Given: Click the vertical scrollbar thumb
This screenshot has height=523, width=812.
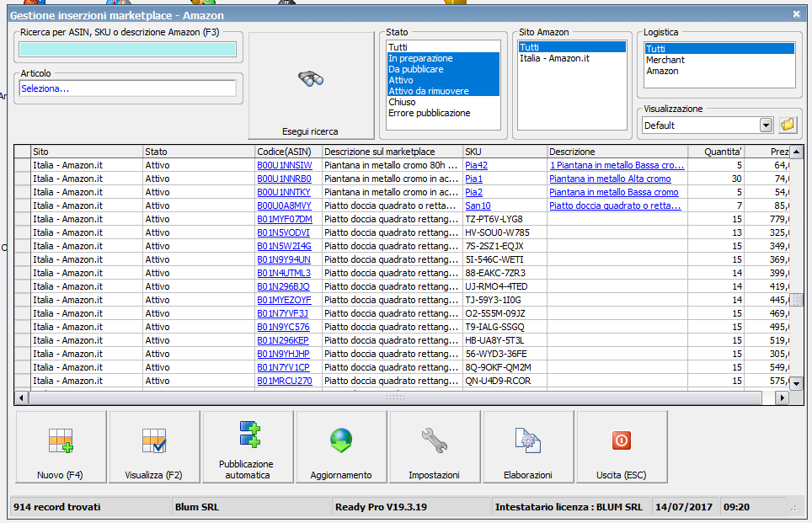Looking at the screenshot, I should point(797,300).
